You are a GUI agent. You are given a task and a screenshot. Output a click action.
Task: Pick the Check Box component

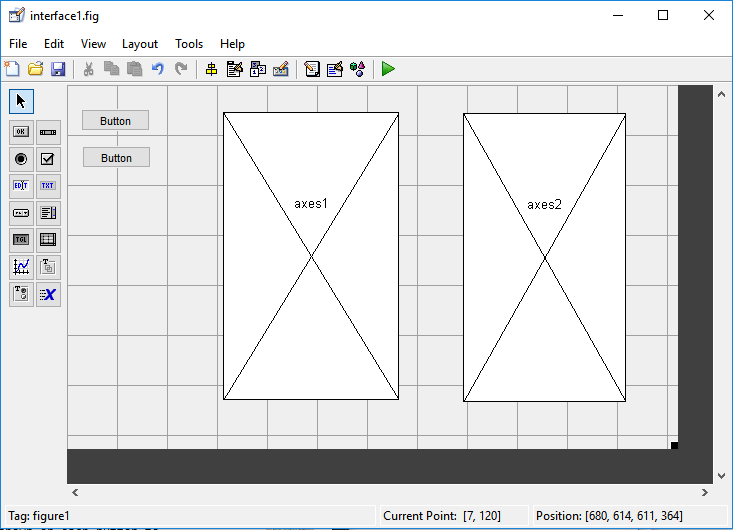point(48,159)
